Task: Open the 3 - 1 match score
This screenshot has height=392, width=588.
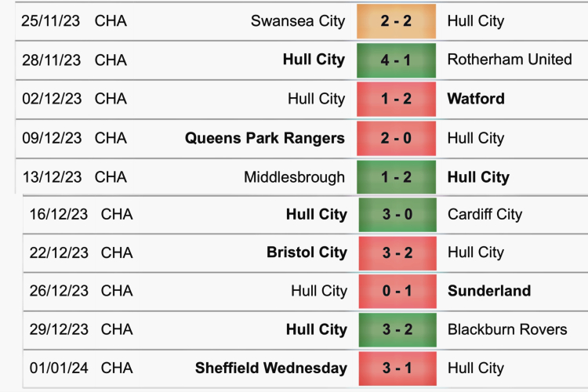Action: click(397, 368)
